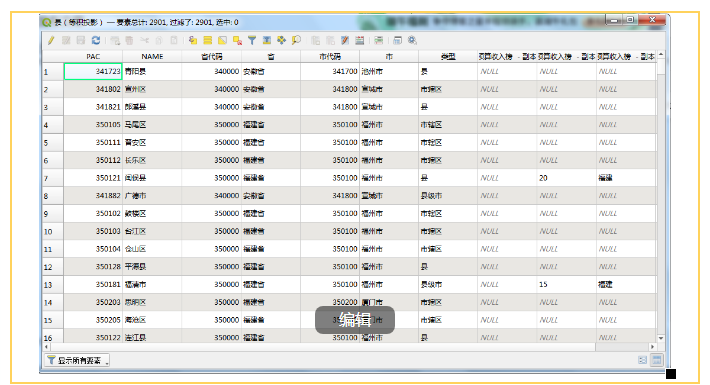Click the dock attribute table icon
The image size is (710, 385).
(398, 40)
